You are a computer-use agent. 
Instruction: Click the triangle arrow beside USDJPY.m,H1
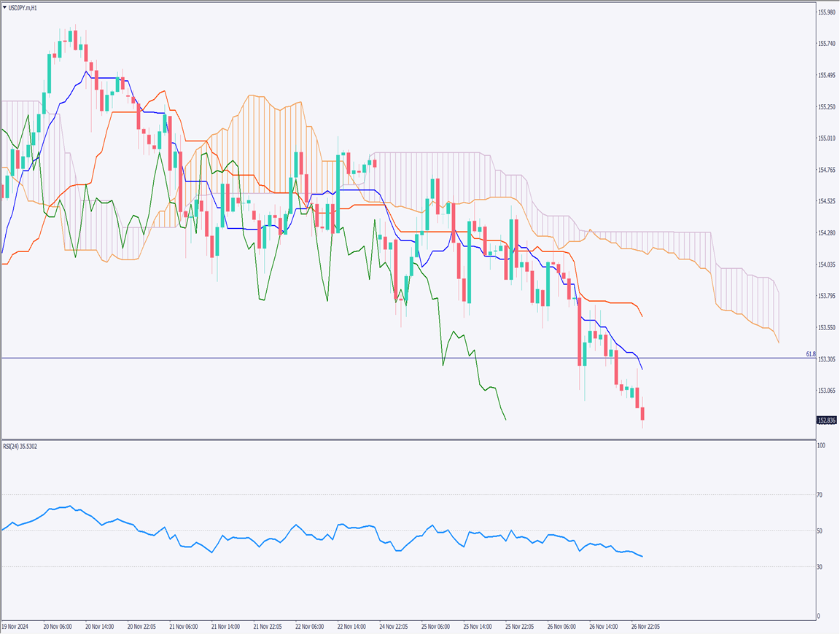pyautogui.click(x=5, y=7)
